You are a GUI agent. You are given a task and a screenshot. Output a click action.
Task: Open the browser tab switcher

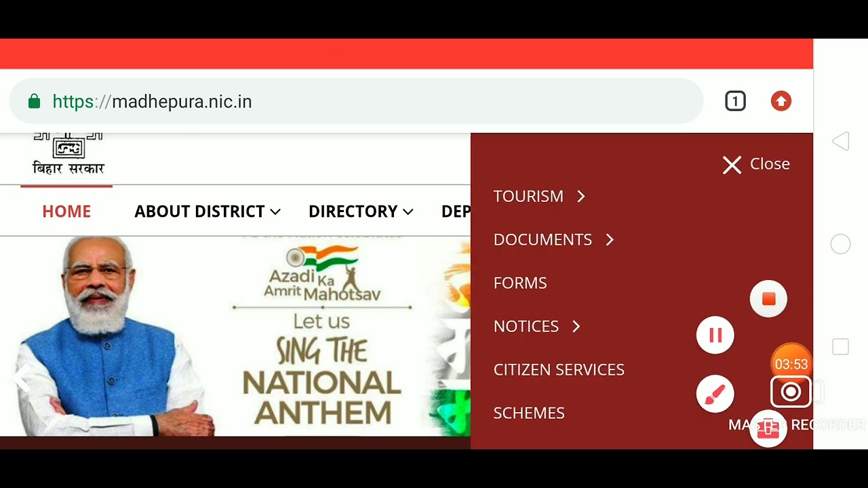coord(735,102)
